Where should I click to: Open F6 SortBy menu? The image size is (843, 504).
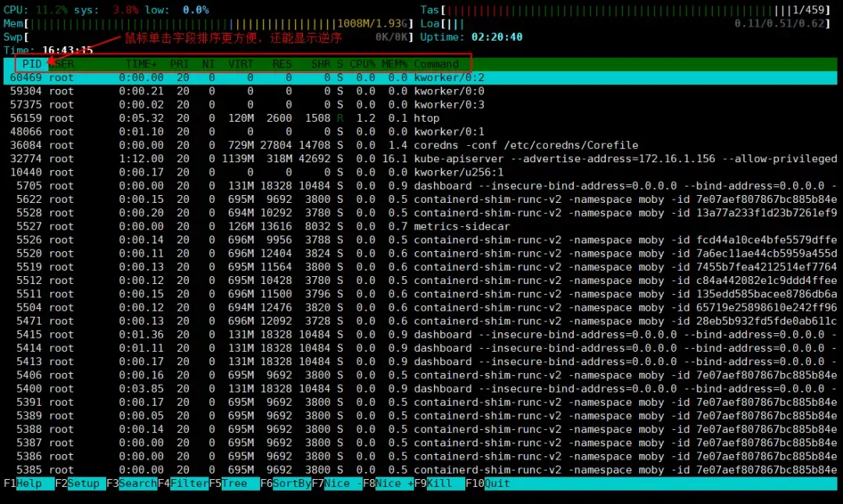click(286, 483)
